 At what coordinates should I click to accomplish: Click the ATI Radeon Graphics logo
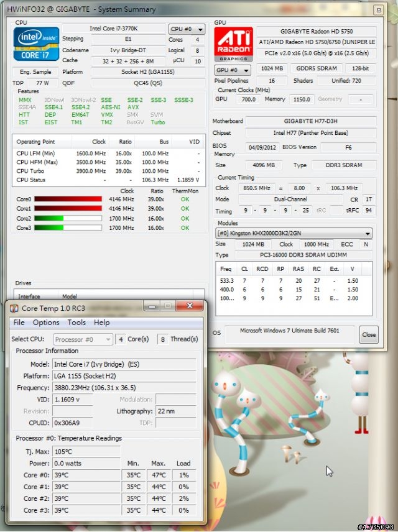pos(233,45)
